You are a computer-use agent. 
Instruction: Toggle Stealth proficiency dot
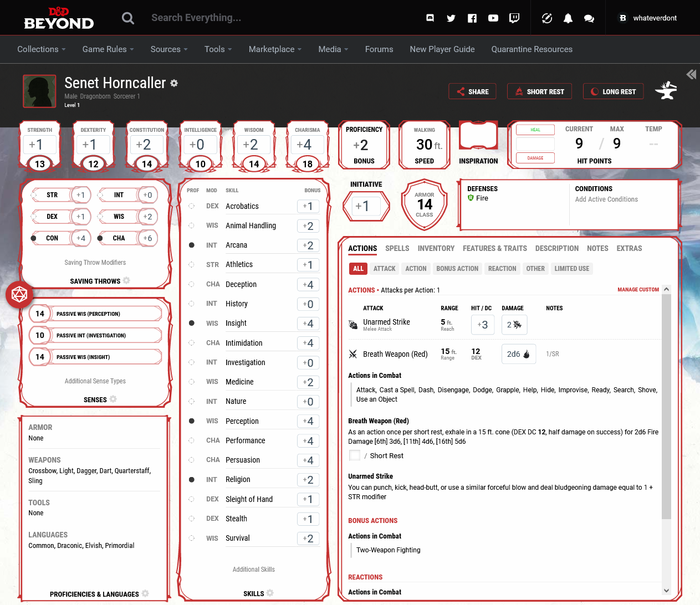(192, 519)
